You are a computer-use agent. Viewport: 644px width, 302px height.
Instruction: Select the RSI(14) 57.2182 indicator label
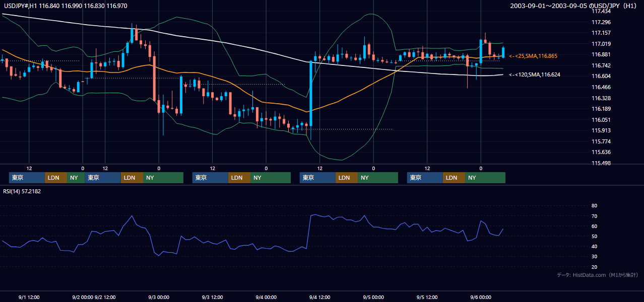coord(22,191)
